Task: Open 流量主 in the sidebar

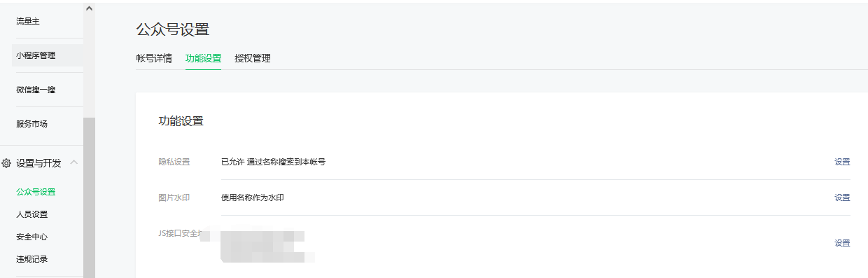Action: (x=28, y=21)
